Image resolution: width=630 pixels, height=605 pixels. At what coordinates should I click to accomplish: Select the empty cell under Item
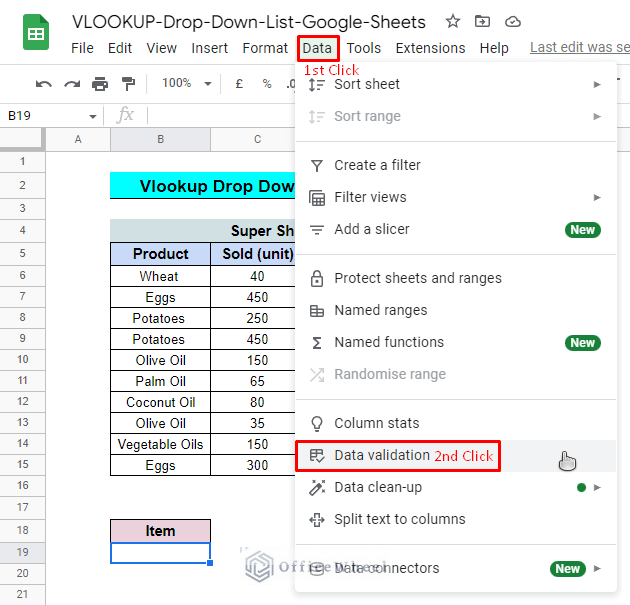click(x=160, y=553)
